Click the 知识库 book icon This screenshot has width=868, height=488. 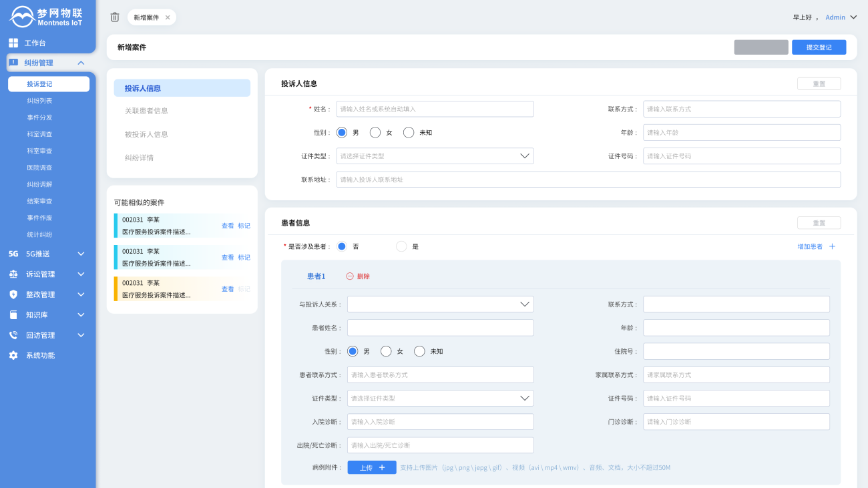point(13,315)
